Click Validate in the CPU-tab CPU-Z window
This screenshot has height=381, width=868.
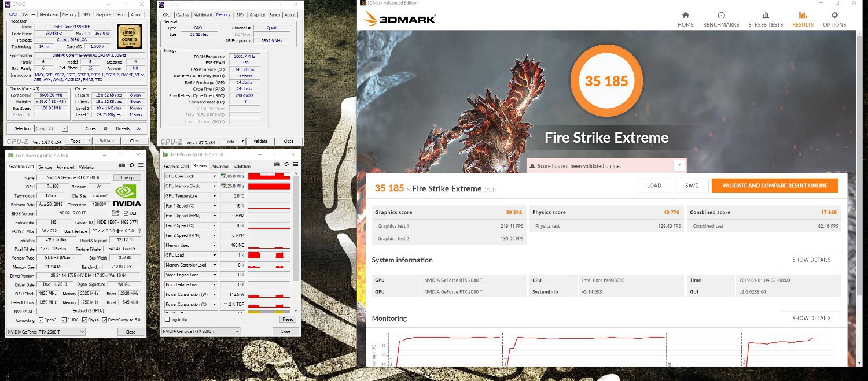click(107, 140)
